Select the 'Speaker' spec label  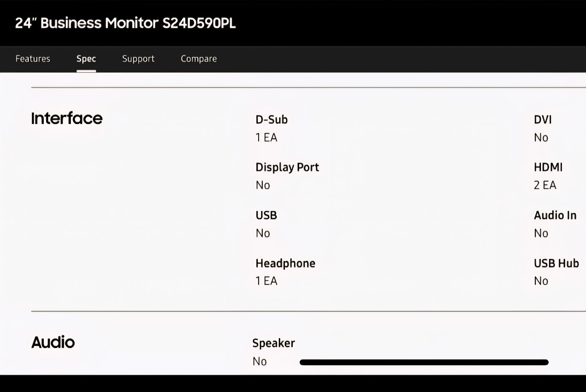coord(274,343)
